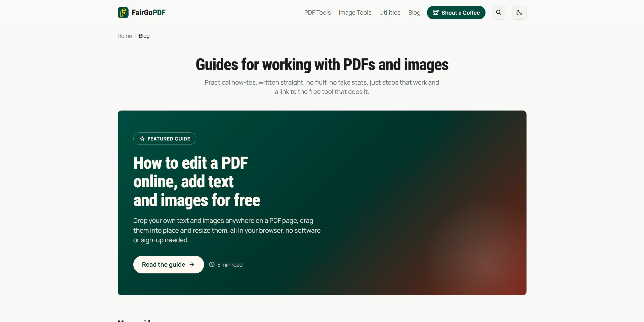Click the Blog breadcrumb item
The height and width of the screenshot is (322, 644).
(x=144, y=36)
